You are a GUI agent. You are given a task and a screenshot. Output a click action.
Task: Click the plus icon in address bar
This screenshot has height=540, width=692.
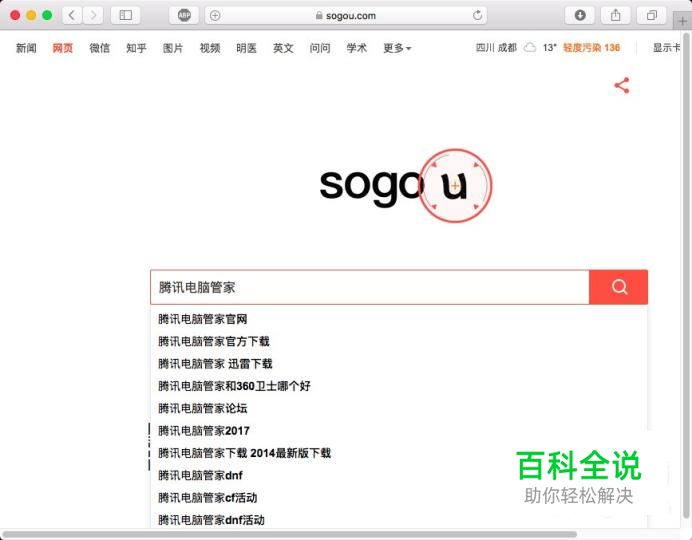pos(215,15)
